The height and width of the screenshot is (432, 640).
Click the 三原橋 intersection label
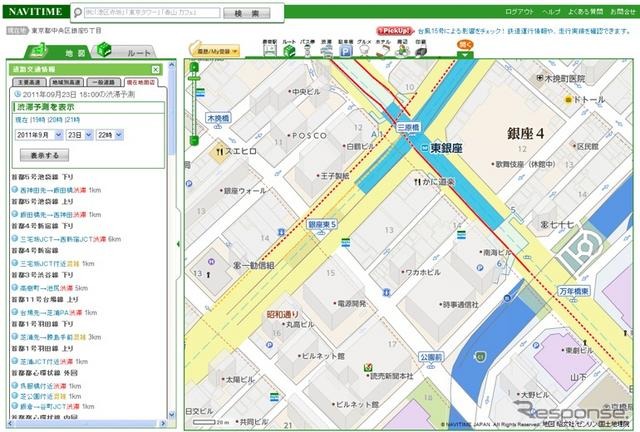tap(409, 128)
